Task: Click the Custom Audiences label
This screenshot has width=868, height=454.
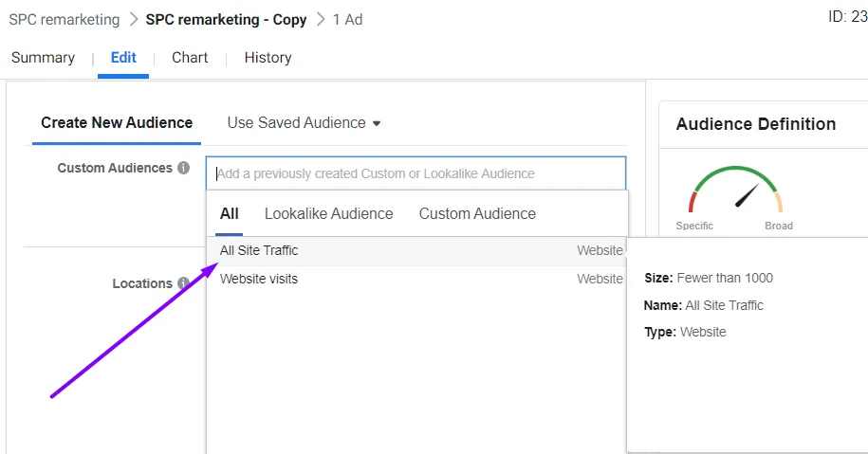Action: tap(115, 168)
